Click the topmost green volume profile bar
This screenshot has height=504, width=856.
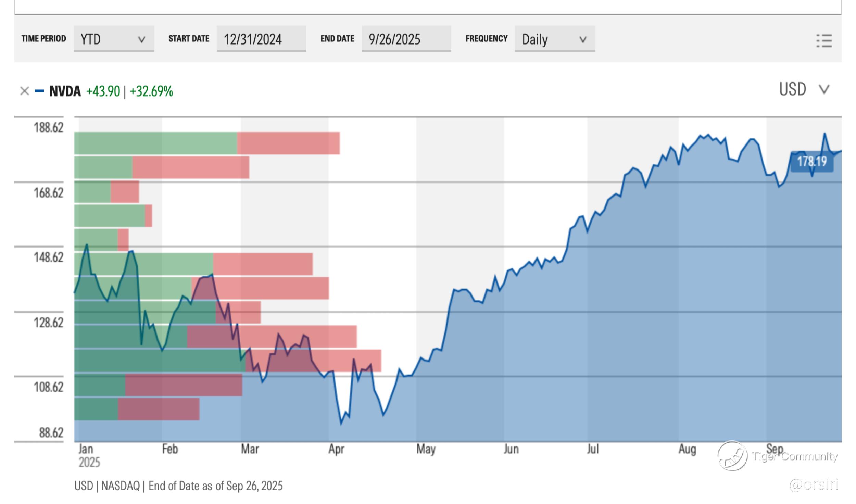(155, 143)
